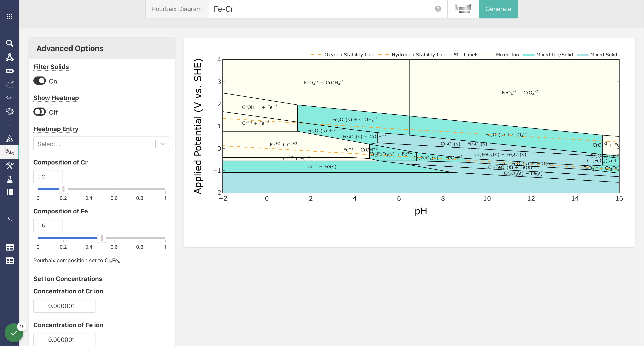Image resolution: width=644 pixels, height=346 pixels.
Task: Click the Concentration of Fe ion field
Action: 64,339
